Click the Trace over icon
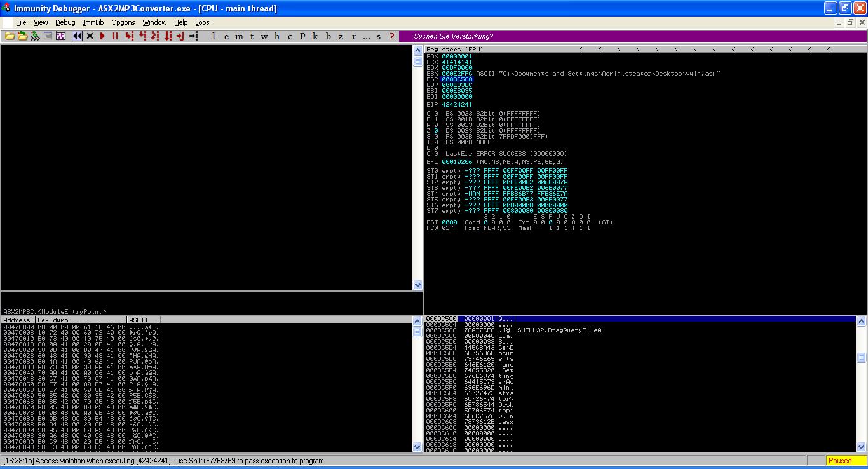The width and height of the screenshot is (868, 469). tap(168, 36)
